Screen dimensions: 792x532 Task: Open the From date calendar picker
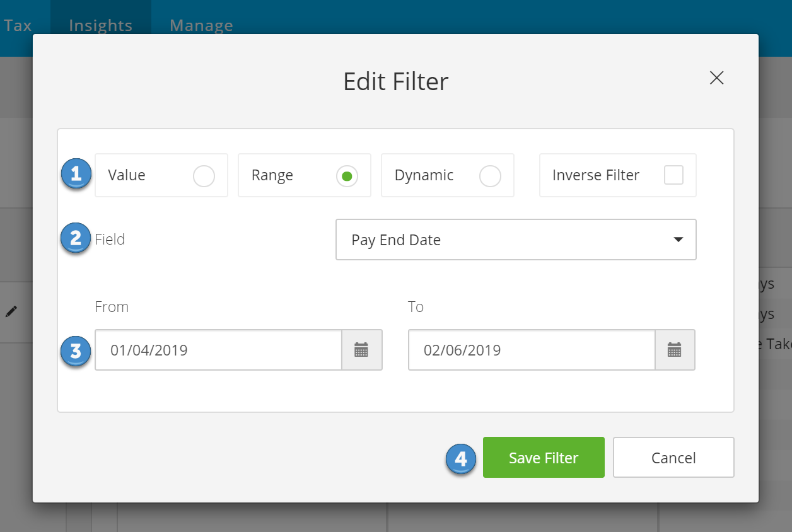tap(361, 350)
